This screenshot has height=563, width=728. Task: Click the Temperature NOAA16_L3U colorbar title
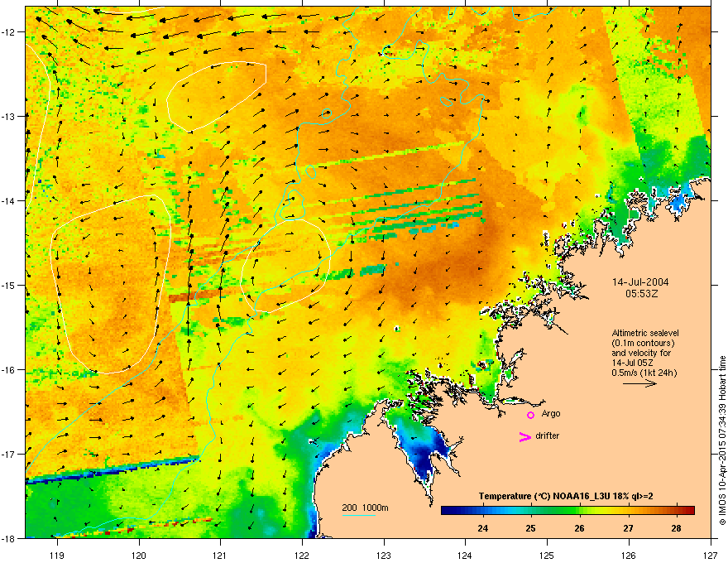[566, 496]
